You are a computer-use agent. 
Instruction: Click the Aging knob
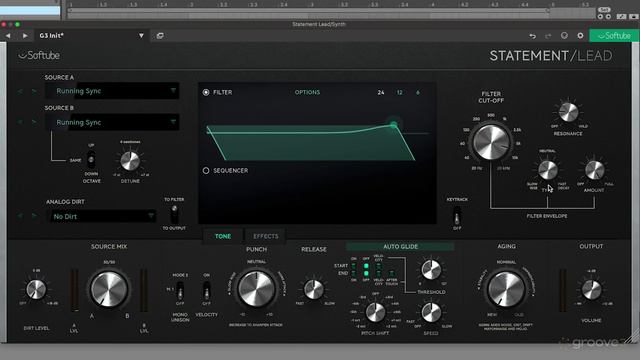pos(506,289)
